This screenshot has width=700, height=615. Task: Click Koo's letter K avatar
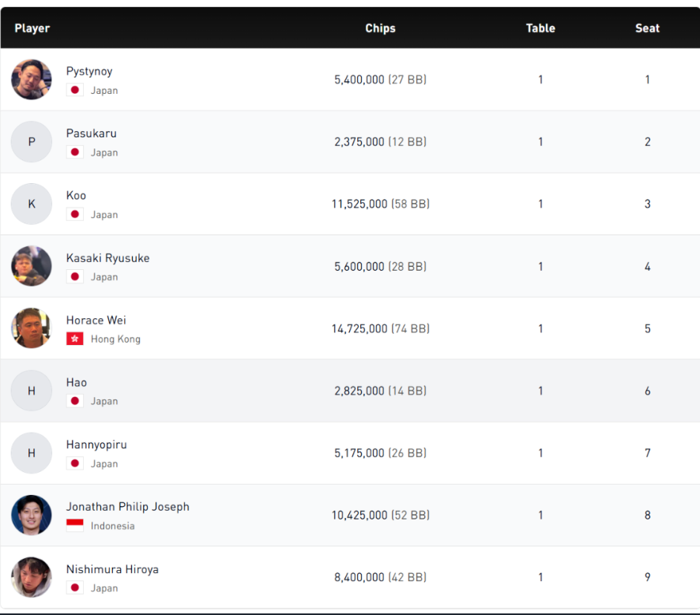coord(32,204)
